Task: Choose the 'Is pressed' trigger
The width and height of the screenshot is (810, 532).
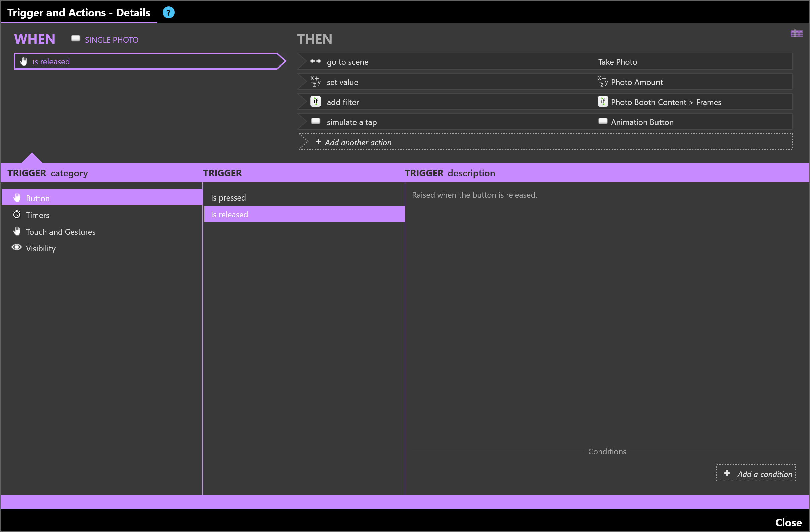Action: pos(228,197)
